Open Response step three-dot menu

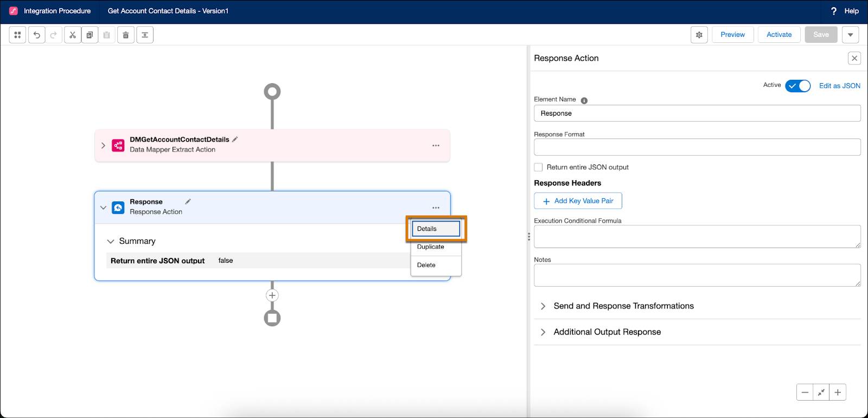tap(436, 208)
